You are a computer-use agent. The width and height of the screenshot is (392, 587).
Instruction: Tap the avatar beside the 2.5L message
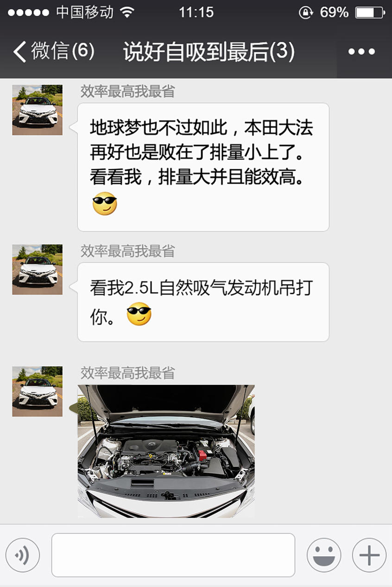point(37,269)
